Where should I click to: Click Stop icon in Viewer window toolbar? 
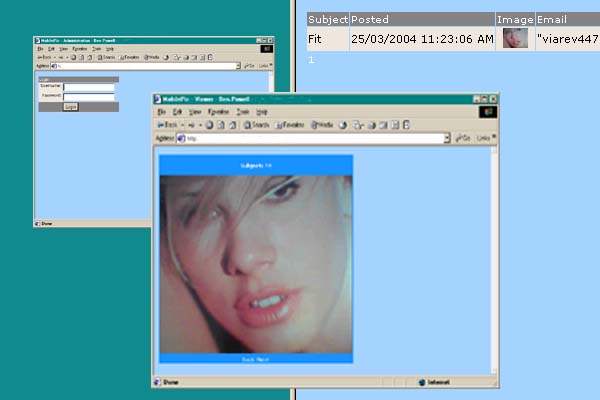[x=209, y=125]
